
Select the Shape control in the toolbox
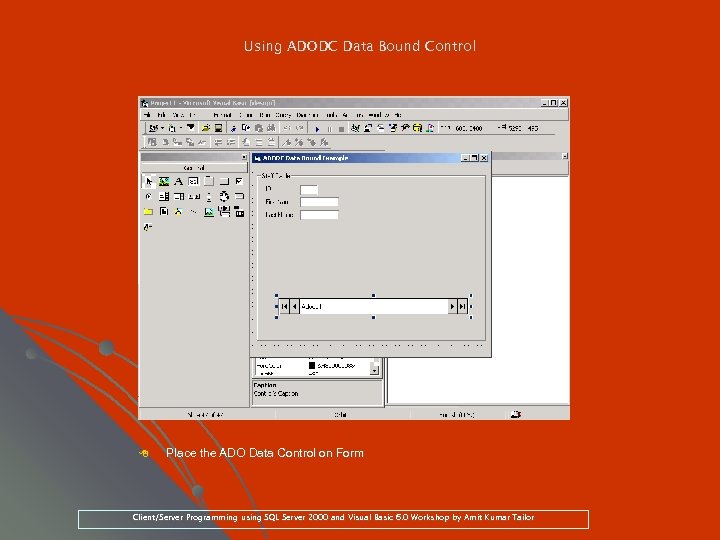pos(179,212)
